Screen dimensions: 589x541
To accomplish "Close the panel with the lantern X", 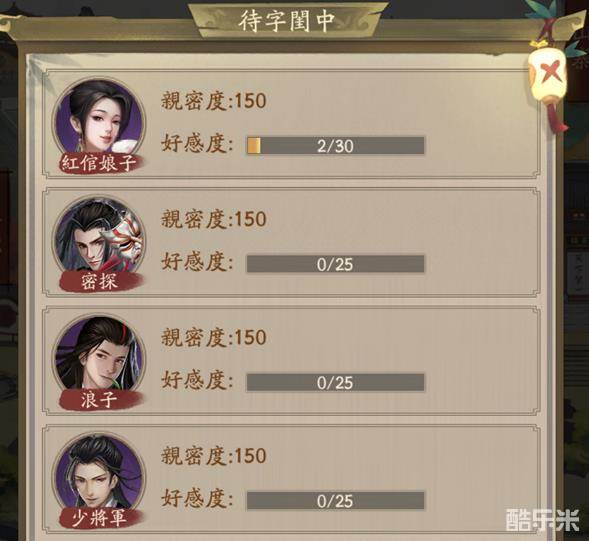I will point(548,75).
